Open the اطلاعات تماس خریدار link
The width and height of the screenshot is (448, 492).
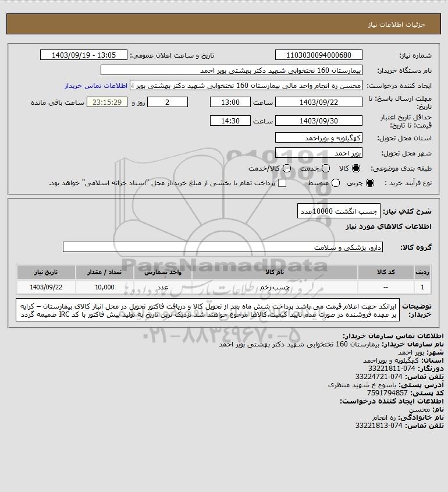coord(96,86)
